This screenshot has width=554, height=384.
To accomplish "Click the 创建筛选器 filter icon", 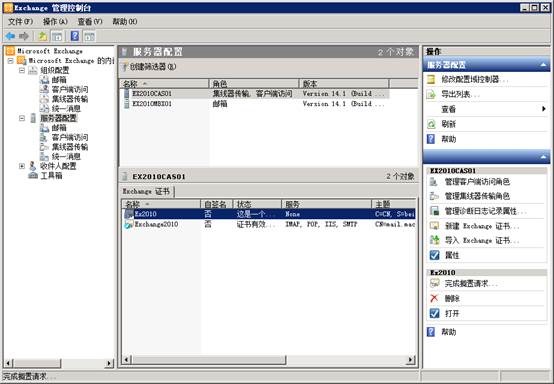I will click(124, 66).
